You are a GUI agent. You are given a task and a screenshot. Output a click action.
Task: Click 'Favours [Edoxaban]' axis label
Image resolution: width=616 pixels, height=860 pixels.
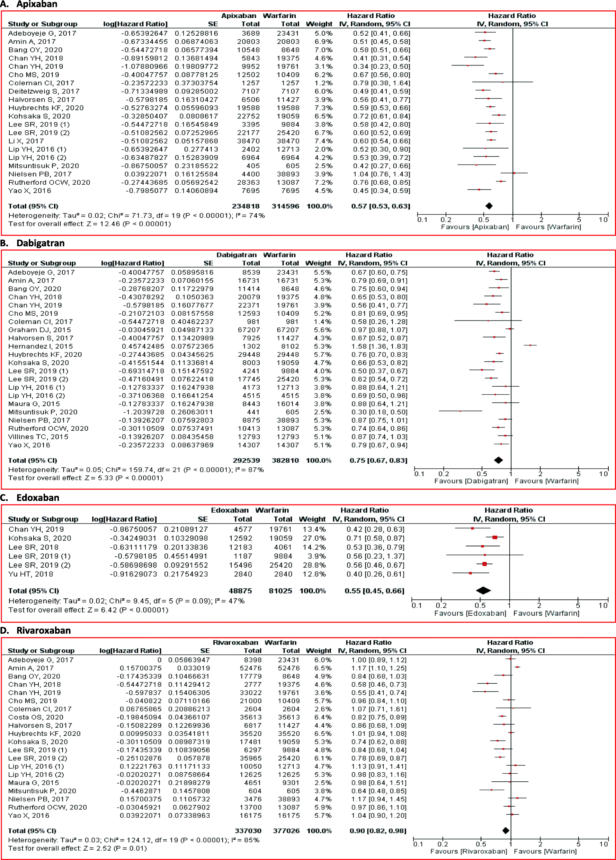point(470,613)
